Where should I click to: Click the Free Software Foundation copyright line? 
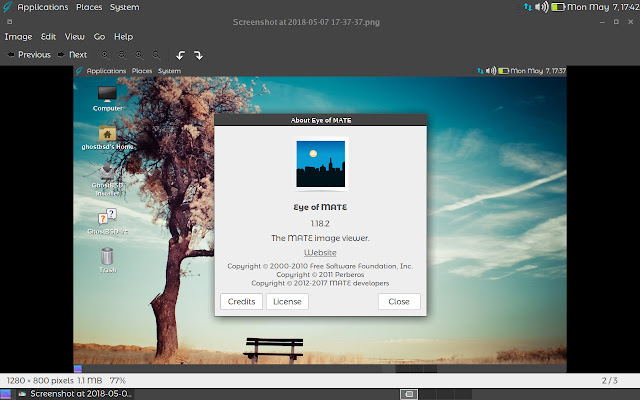click(x=320, y=266)
